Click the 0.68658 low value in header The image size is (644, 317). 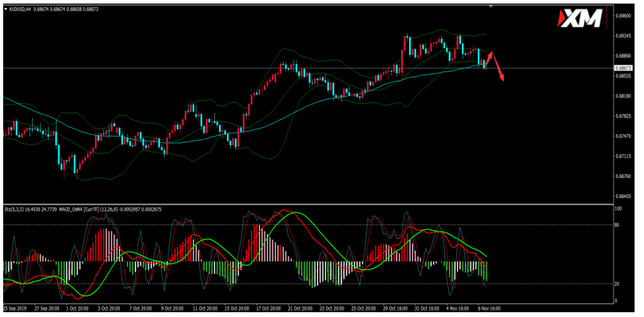point(74,9)
